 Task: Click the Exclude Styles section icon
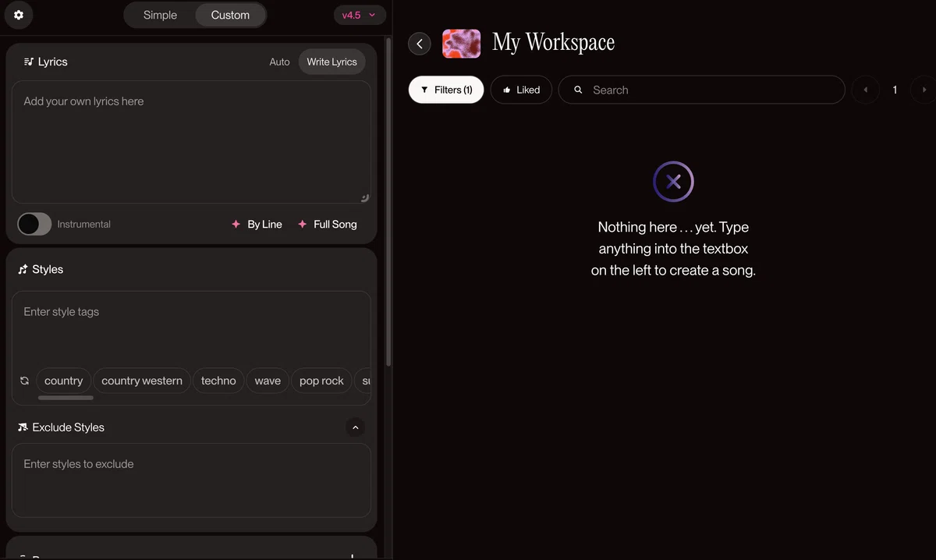[x=23, y=427]
